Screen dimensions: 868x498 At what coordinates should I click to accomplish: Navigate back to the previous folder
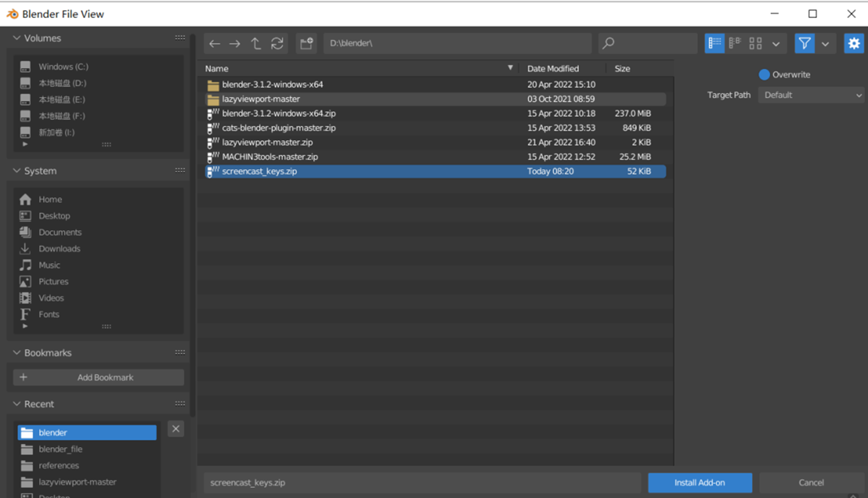coord(215,43)
